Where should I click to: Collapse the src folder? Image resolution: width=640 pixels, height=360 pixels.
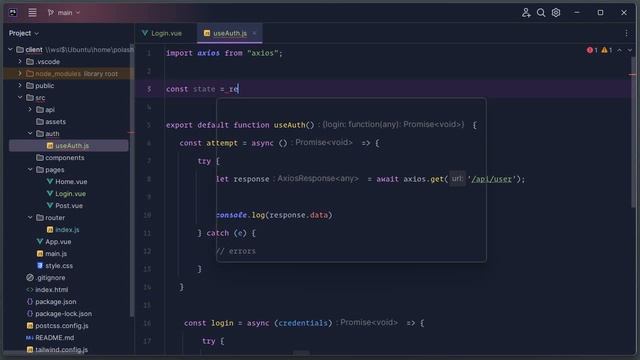click(20, 98)
